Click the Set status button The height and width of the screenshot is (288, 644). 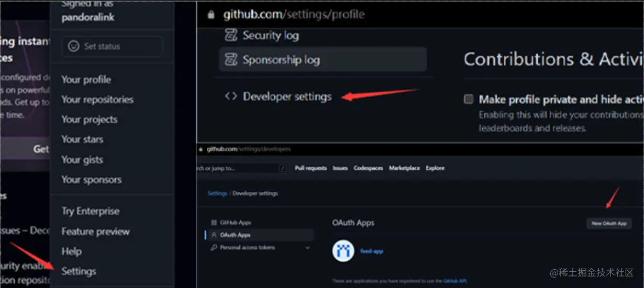(x=112, y=47)
